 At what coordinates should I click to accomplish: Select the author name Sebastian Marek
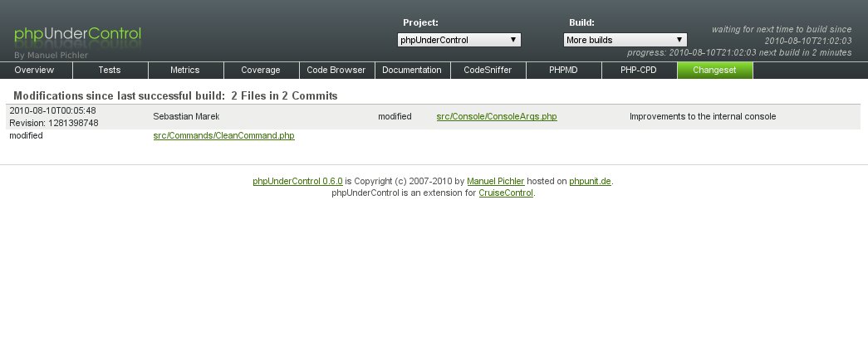pyautogui.click(x=186, y=117)
